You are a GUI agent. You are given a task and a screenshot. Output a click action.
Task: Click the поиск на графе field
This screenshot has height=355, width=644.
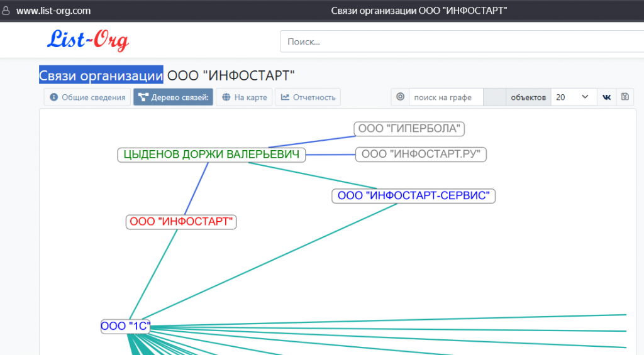446,97
